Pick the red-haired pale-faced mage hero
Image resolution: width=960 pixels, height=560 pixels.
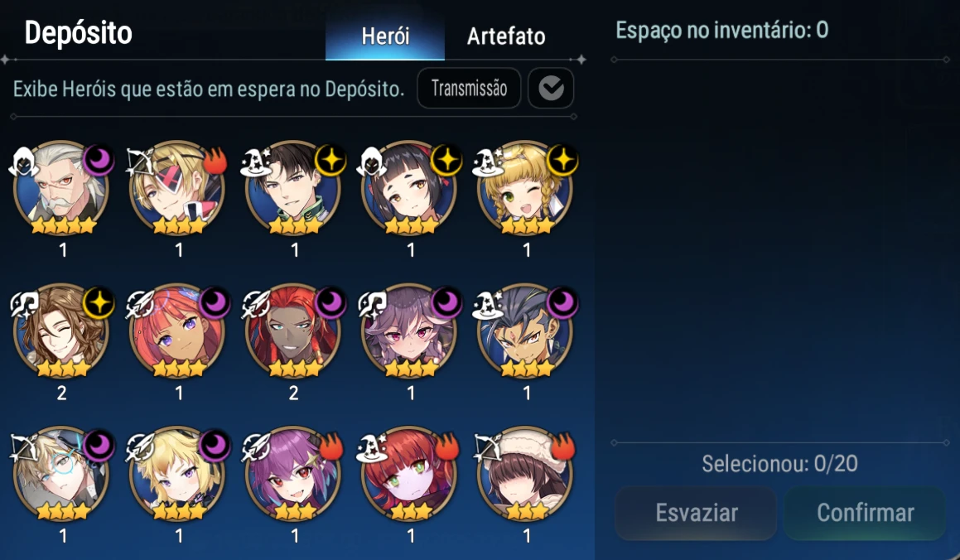click(409, 474)
